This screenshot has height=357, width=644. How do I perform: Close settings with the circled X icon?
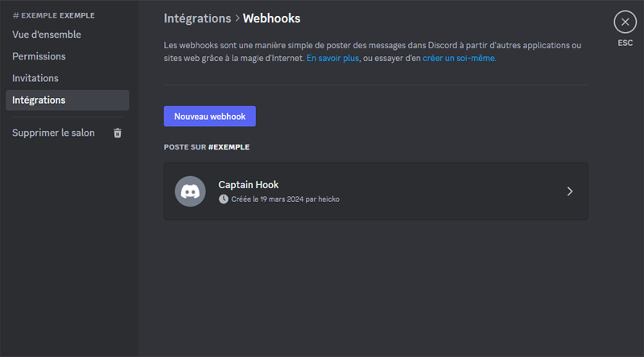click(x=625, y=23)
